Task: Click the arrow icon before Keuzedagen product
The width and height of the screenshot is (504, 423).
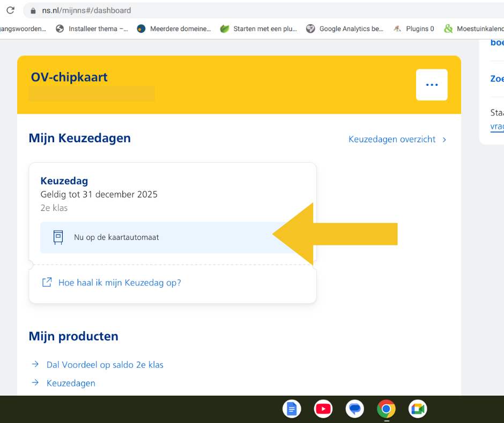Action: point(35,382)
